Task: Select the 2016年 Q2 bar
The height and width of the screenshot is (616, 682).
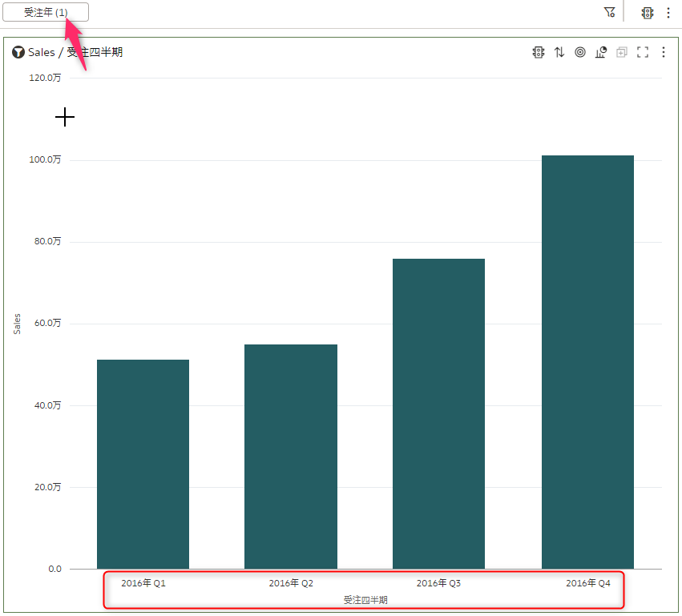Action: [291, 457]
